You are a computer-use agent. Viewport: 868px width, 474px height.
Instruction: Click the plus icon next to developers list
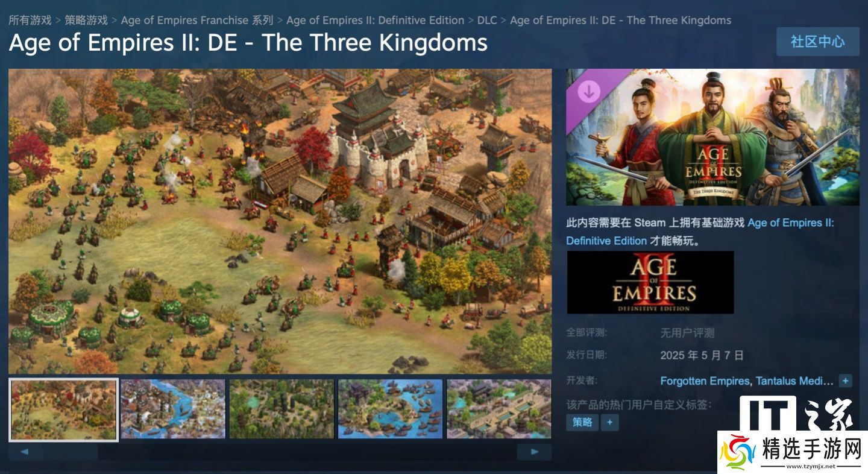846,381
